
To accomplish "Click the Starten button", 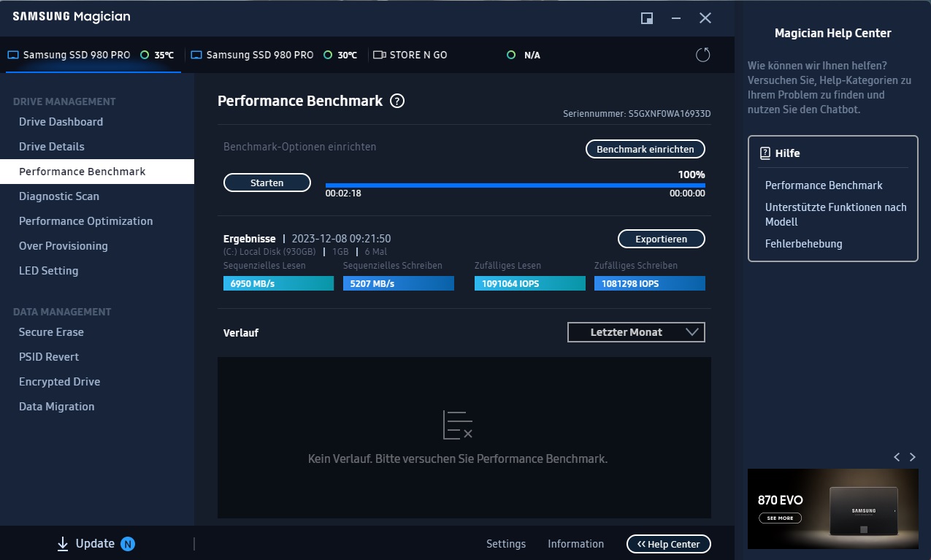I will coord(267,183).
